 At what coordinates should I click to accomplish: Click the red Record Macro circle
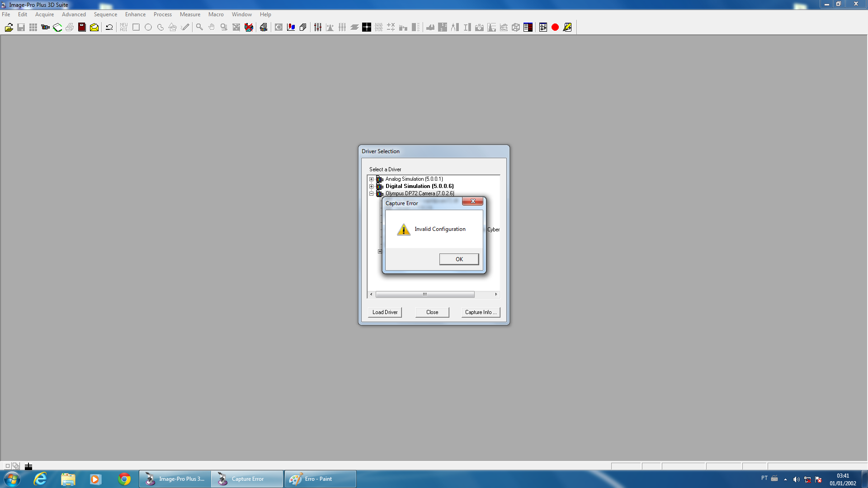[x=555, y=28]
